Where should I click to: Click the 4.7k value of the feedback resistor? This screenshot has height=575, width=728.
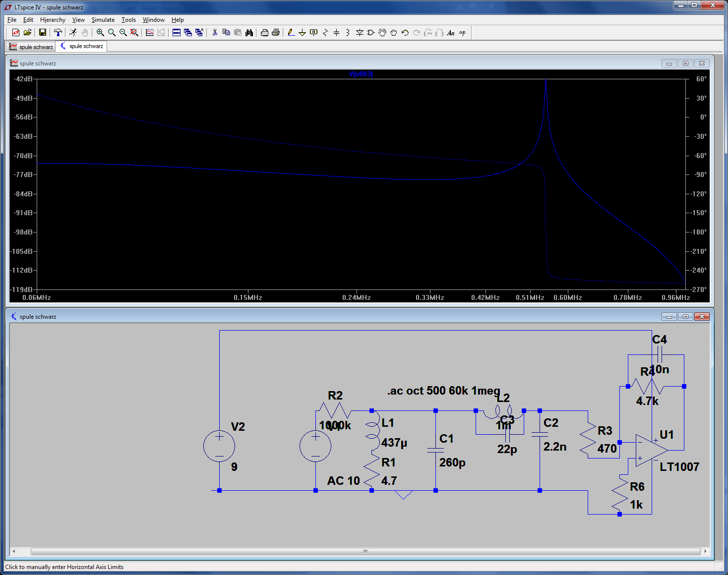(x=647, y=402)
